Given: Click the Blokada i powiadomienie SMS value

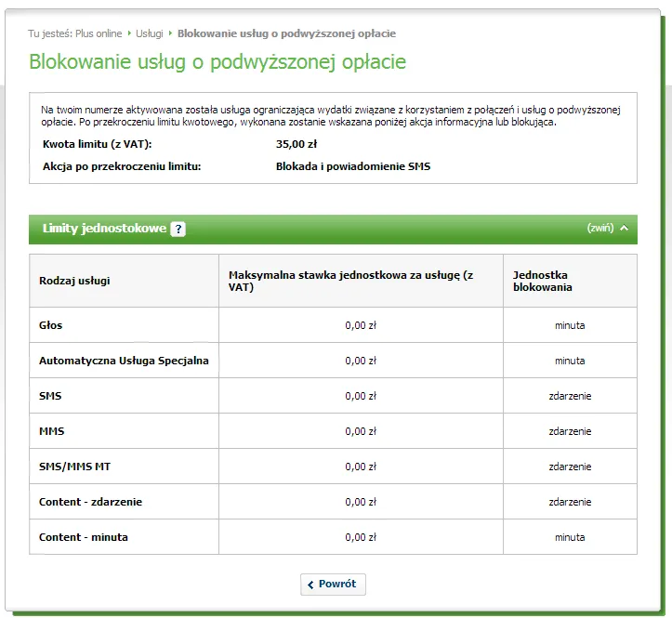Looking at the screenshot, I should point(352,166).
